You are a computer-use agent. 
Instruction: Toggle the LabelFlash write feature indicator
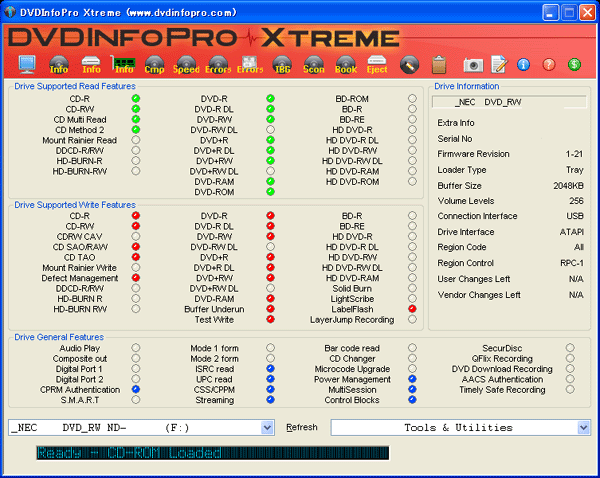pos(412,309)
